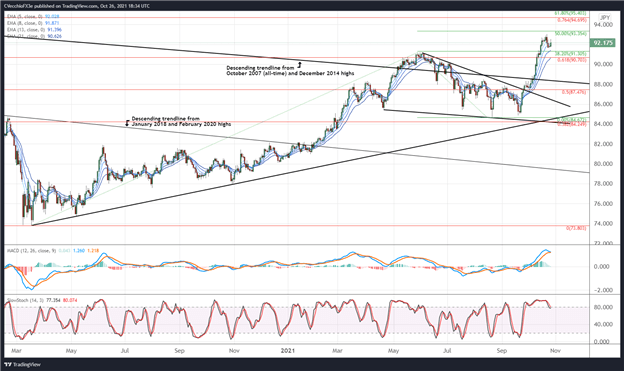
Task: Click the current price tag 92.175
Action: [603, 43]
